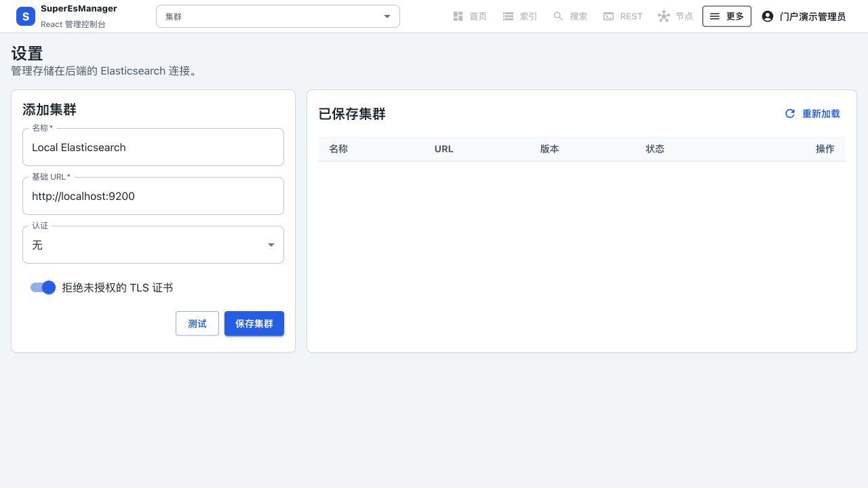Open the 更多 menu button
The width and height of the screenshot is (868, 488).
coord(727,16)
